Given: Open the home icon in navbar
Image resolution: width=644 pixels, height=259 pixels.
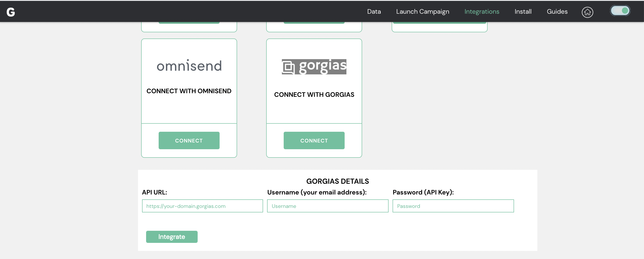Looking at the screenshot, I should coord(587,12).
